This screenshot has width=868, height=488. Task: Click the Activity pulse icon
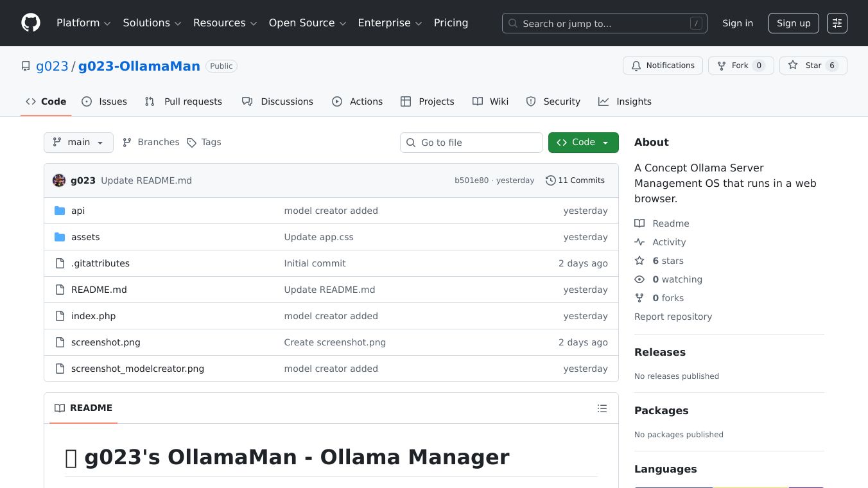coord(639,242)
